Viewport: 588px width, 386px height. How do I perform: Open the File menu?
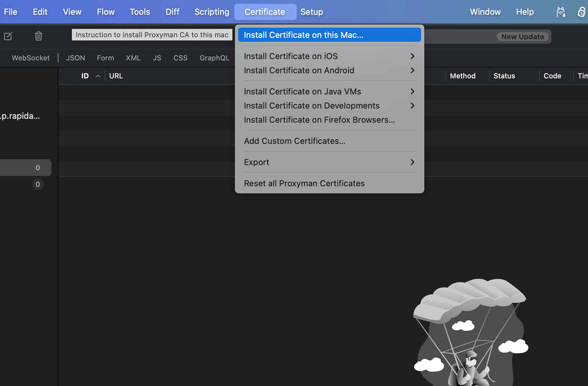click(11, 12)
